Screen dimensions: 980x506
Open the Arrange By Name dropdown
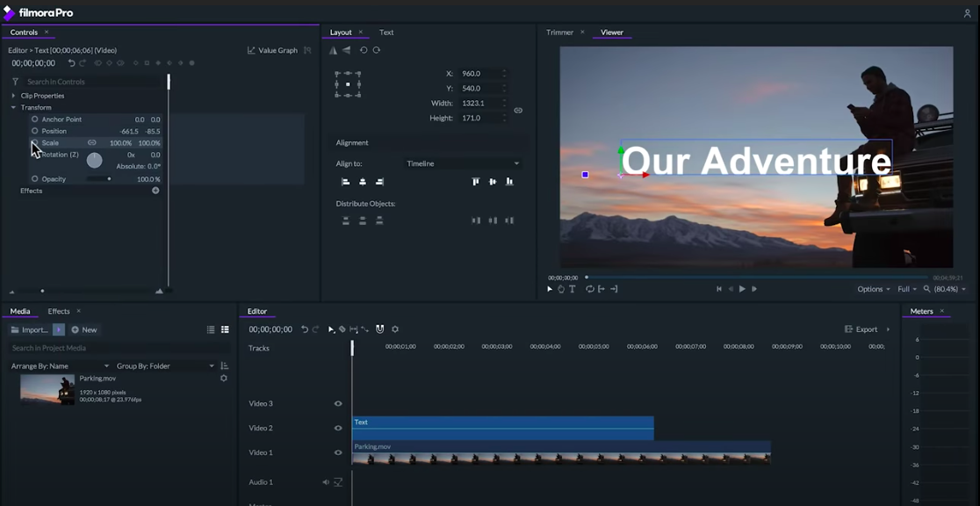point(60,366)
